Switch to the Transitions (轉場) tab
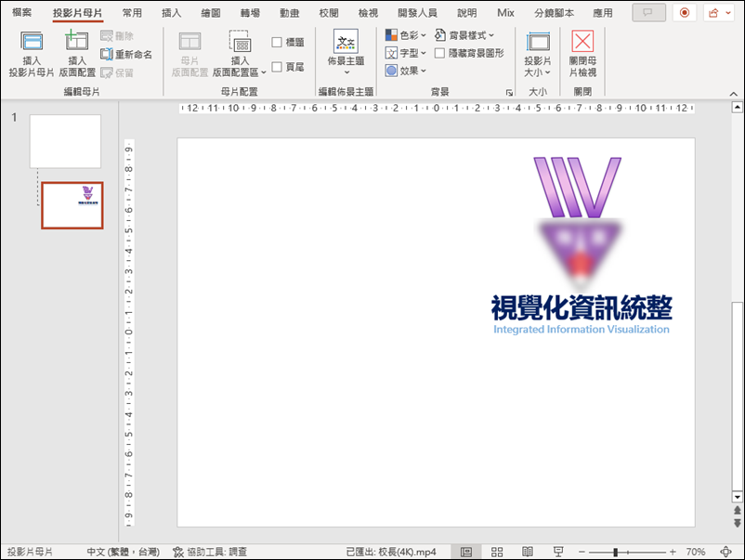 coord(250,13)
